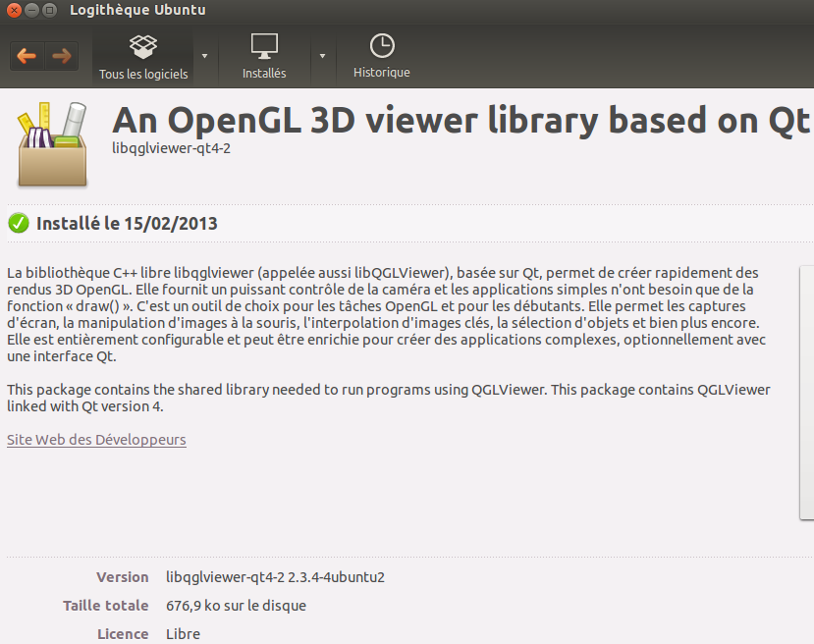Image resolution: width=814 pixels, height=644 pixels.
Task: Open the Site Web des Développeurs link
Action: pos(96,440)
